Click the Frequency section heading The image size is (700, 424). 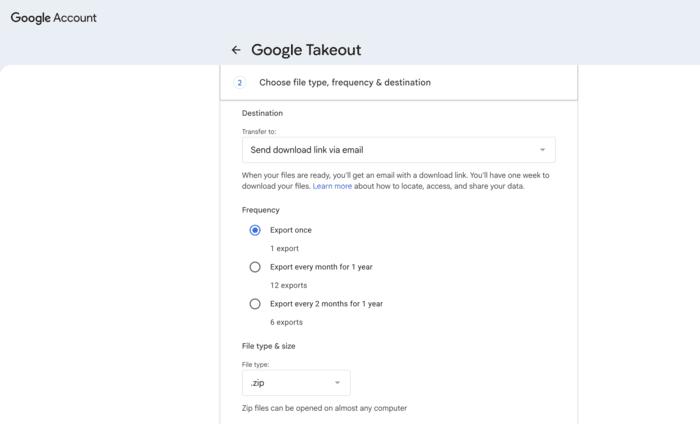261,210
